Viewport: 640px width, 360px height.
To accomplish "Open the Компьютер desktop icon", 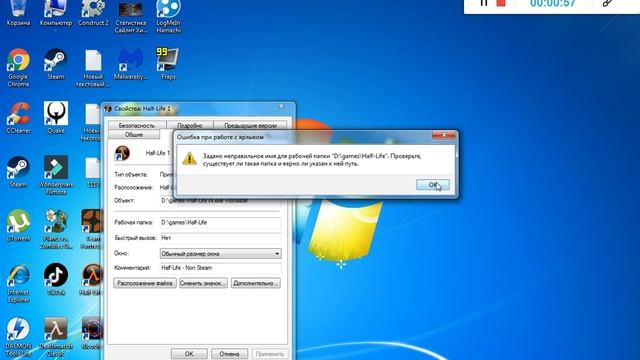I will [56, 13].
